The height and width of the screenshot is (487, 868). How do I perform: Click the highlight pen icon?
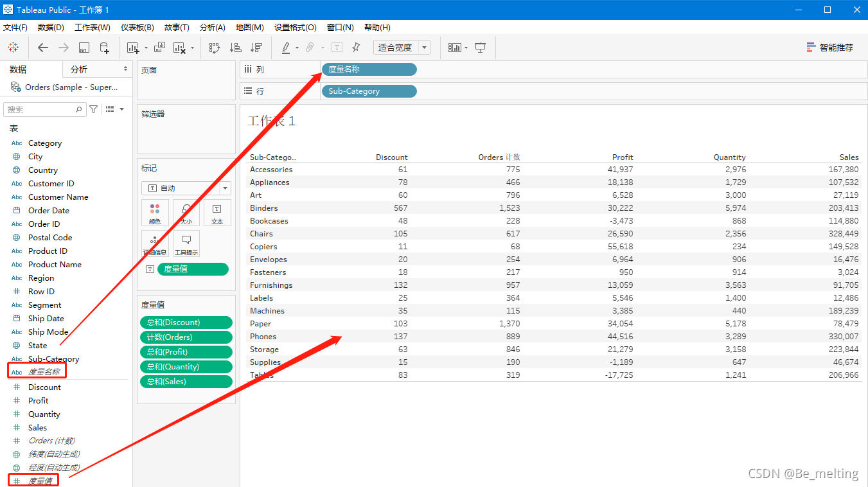click(x=287, y=48)
